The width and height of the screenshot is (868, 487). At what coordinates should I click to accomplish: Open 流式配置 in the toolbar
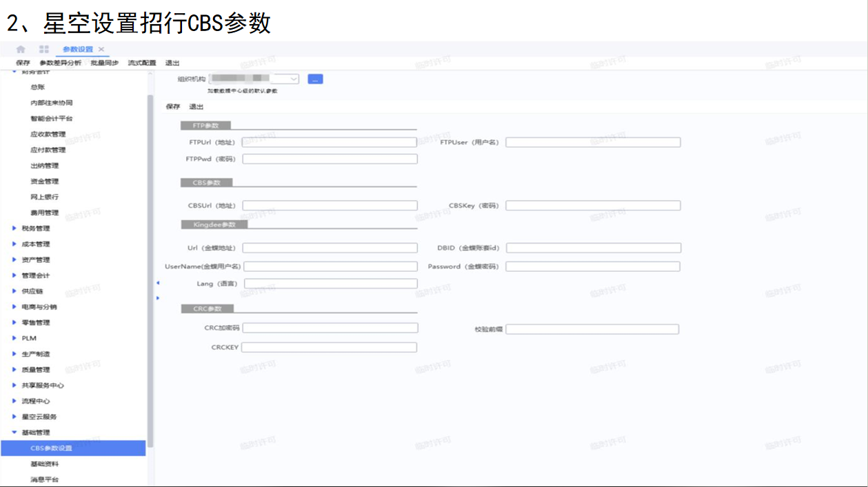click(141, 63)
